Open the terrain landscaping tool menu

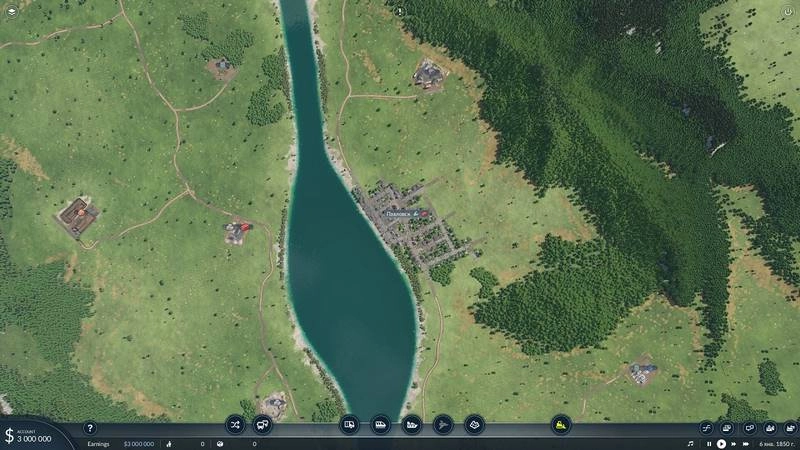click(474, 424)
